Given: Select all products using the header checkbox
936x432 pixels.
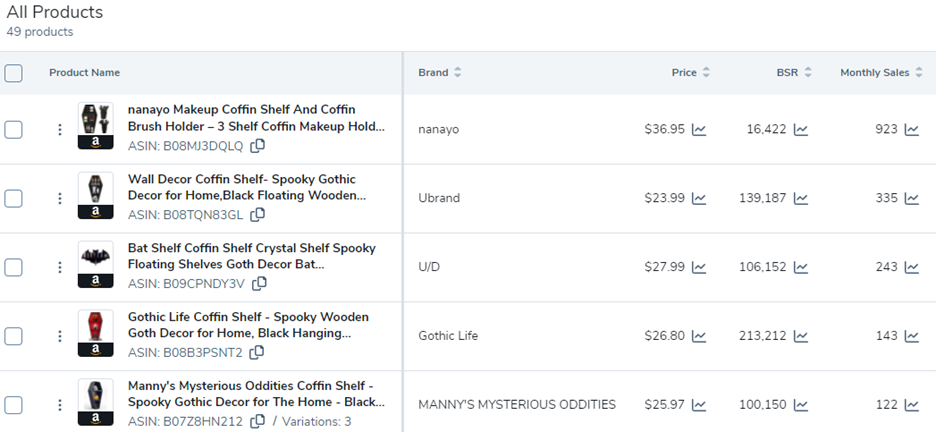Looking at the screenshot, I should pyautogui.click(x=13, y=73).
